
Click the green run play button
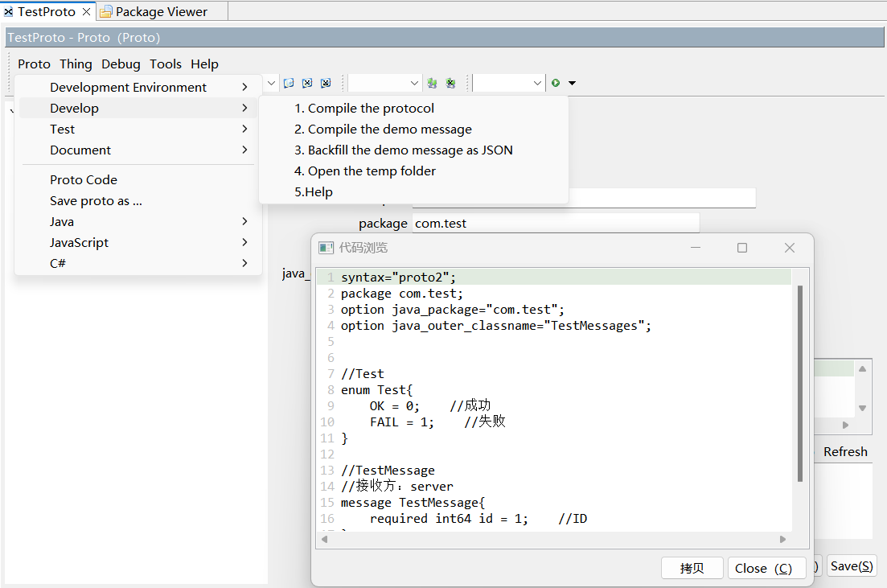556,83
